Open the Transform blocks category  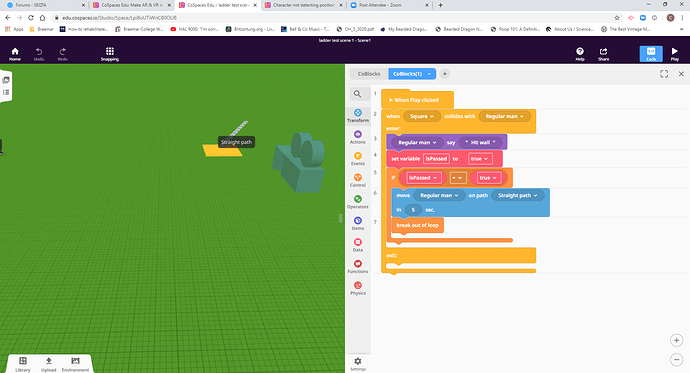tap(358, 116)
